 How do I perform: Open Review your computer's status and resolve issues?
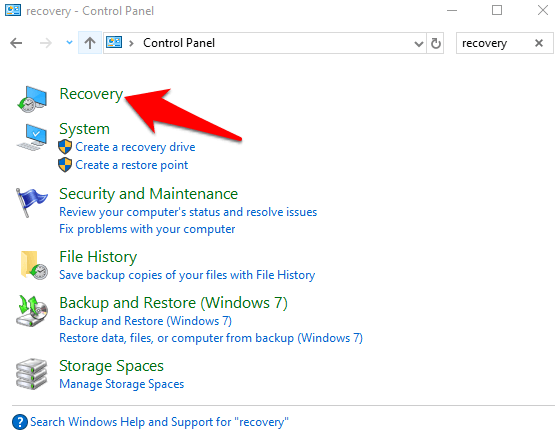tap(188, 212)
